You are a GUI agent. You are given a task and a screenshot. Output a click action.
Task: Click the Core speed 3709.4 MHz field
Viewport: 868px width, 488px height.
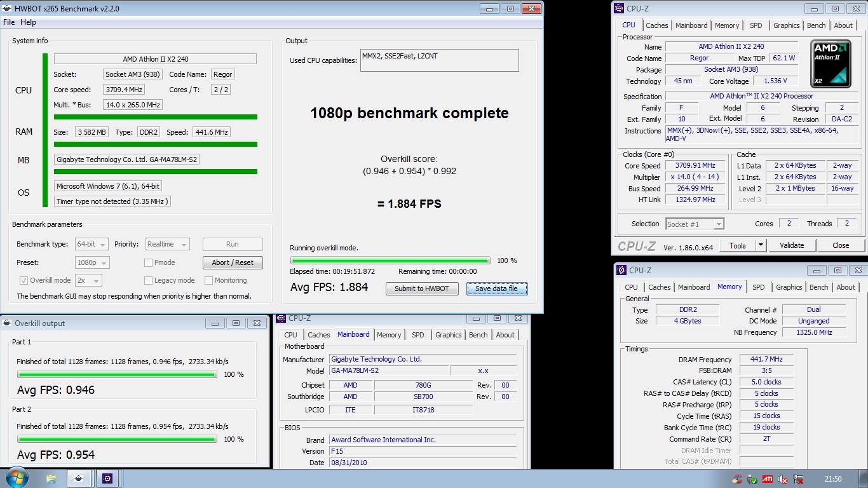(125, 90)
